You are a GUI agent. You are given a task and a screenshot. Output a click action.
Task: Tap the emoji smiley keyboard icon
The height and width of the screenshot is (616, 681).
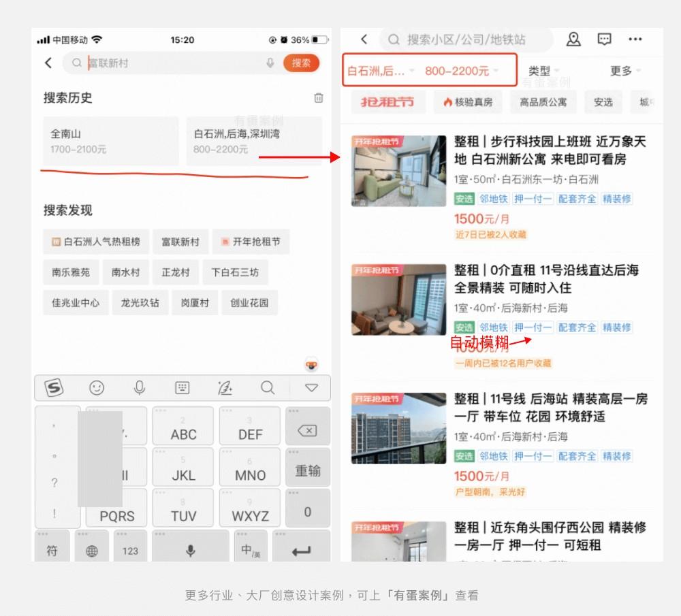tap(97, 388)
